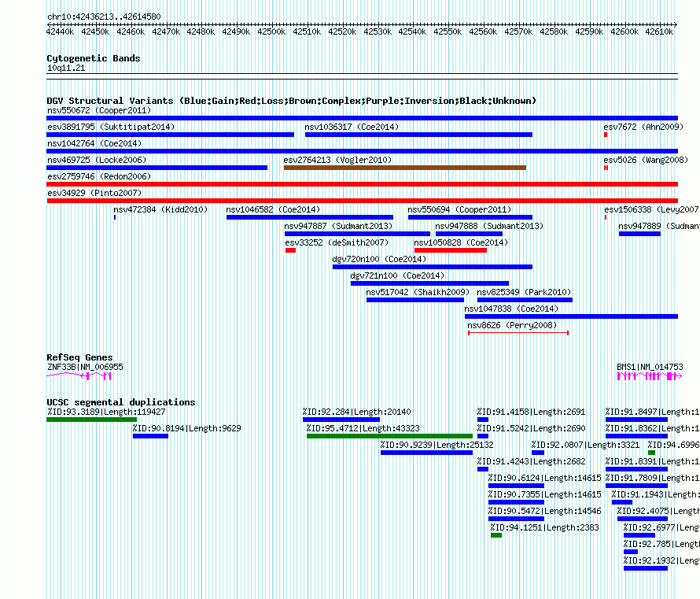Click nsv517042 (Shaikh2009) variant label
The image size is (700, 599).
(418, 292)
